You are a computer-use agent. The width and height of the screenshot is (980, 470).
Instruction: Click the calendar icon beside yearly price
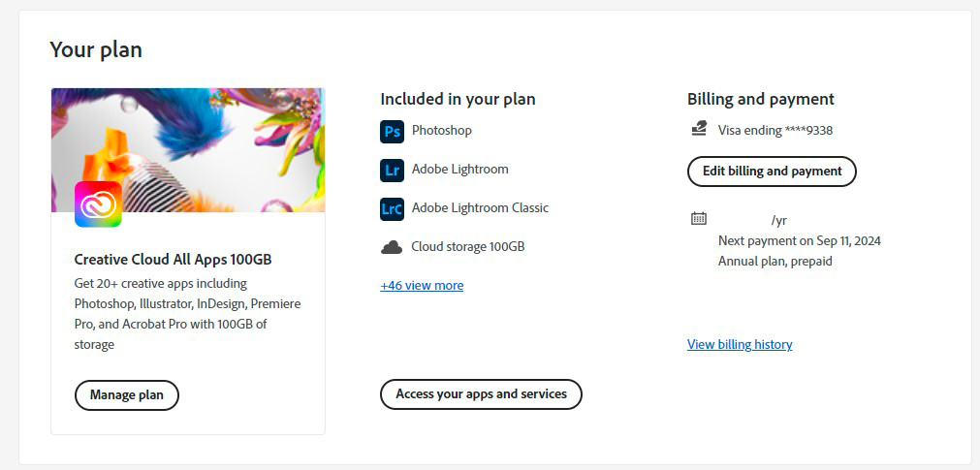pyautogui.click(x=699, y=219)
